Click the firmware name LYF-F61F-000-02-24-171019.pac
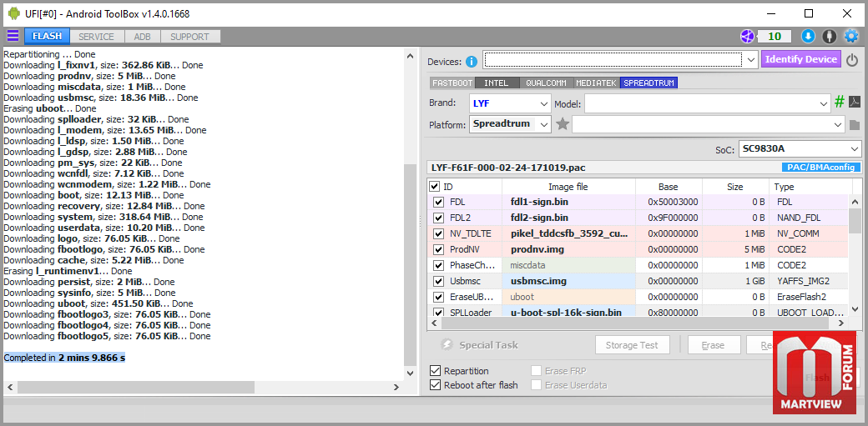This screenshot has width=868, height=426. pos(508,168)
